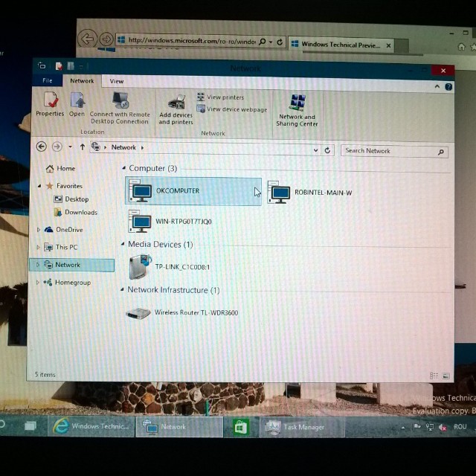Expand This PC in the navigation pane
The image size is (476, 476).
click(x=38, y=247)
